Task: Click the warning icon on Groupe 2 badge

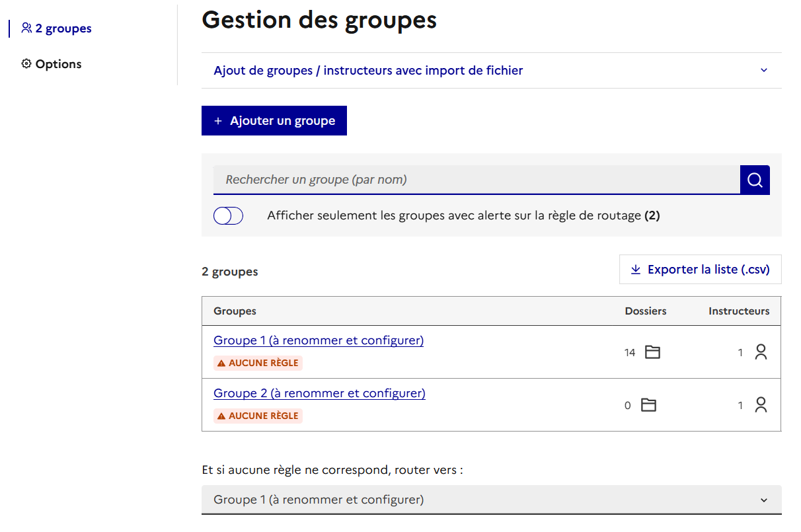Action: (221, 416)
